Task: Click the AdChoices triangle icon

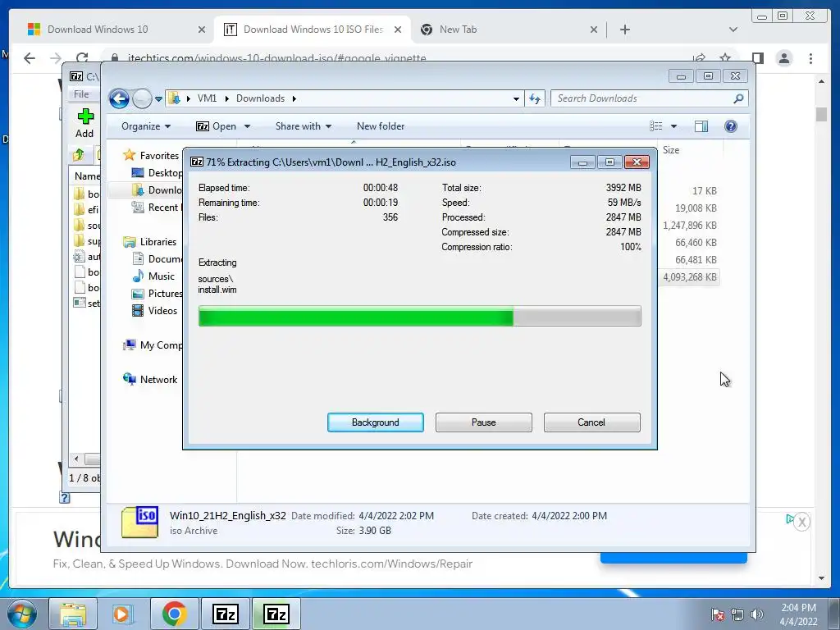Action: point(790,518)
